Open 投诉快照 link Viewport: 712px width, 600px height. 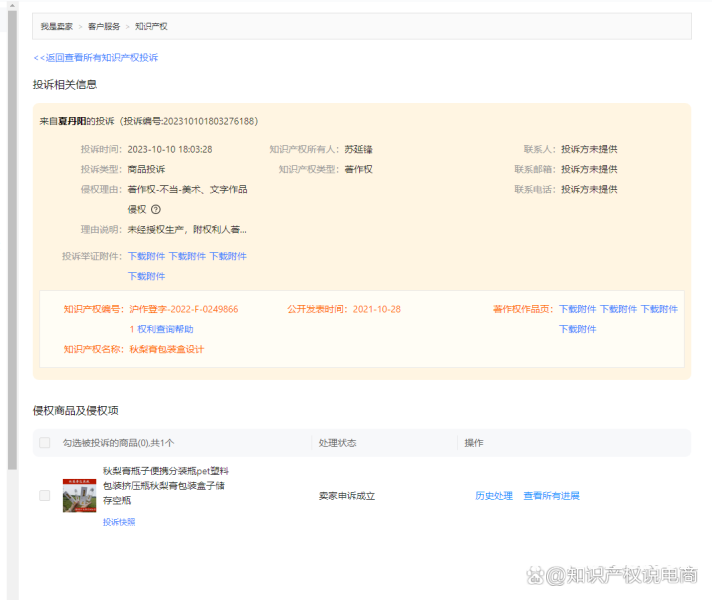click(x=119, y=522)
